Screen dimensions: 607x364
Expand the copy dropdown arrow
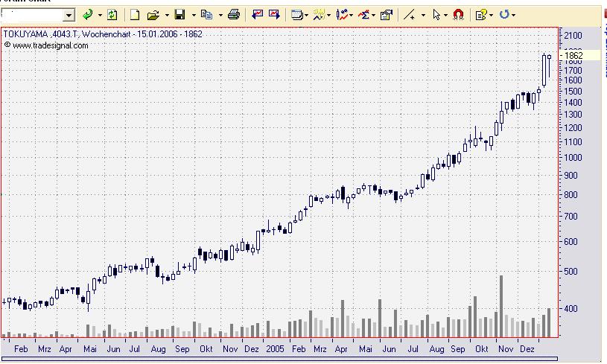point(220,15)
